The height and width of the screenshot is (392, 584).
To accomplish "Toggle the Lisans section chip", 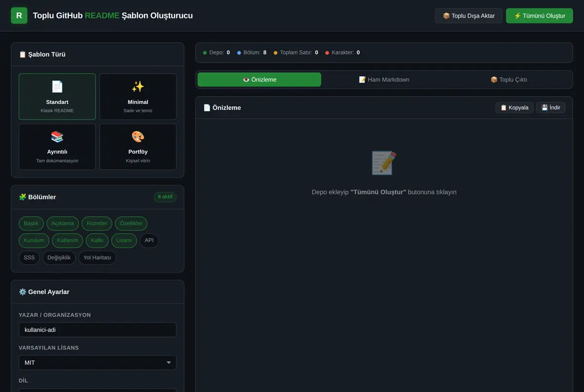I will click(x=124, y=240).
